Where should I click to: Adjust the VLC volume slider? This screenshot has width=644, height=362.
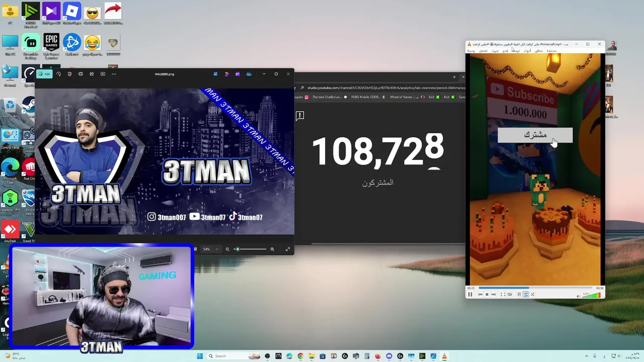592,295
